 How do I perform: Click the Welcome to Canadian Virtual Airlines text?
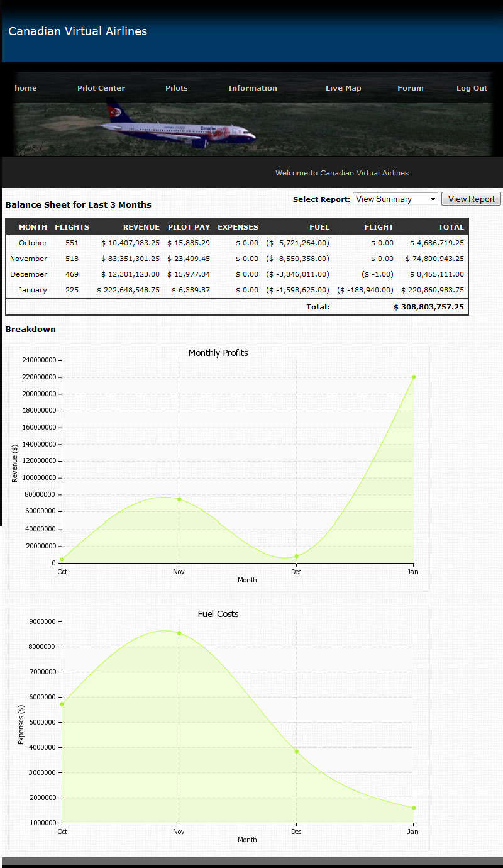point(342,173)
